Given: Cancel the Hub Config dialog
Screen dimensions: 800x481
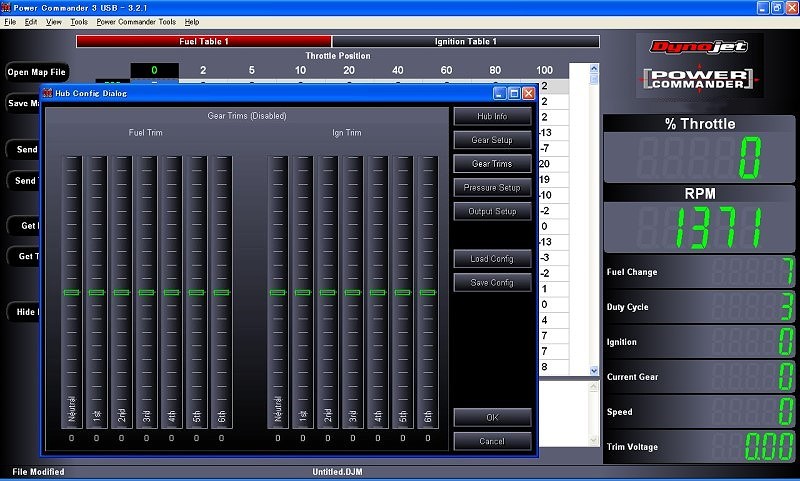Looking at the screenshot, I should coord(492,441).
